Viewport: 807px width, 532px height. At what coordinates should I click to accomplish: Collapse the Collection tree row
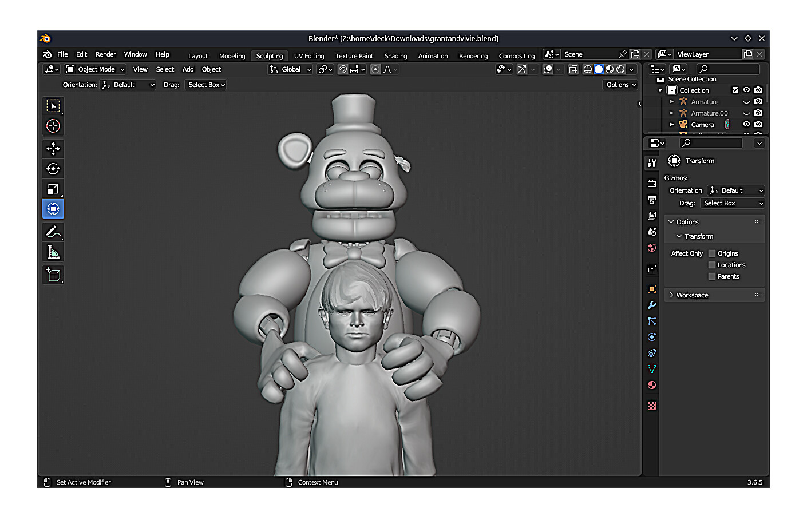[x=660, y=90]
